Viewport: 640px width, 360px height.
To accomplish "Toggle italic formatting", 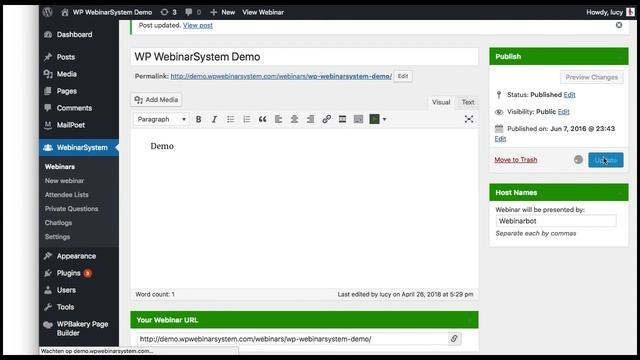I will point(214,119).
